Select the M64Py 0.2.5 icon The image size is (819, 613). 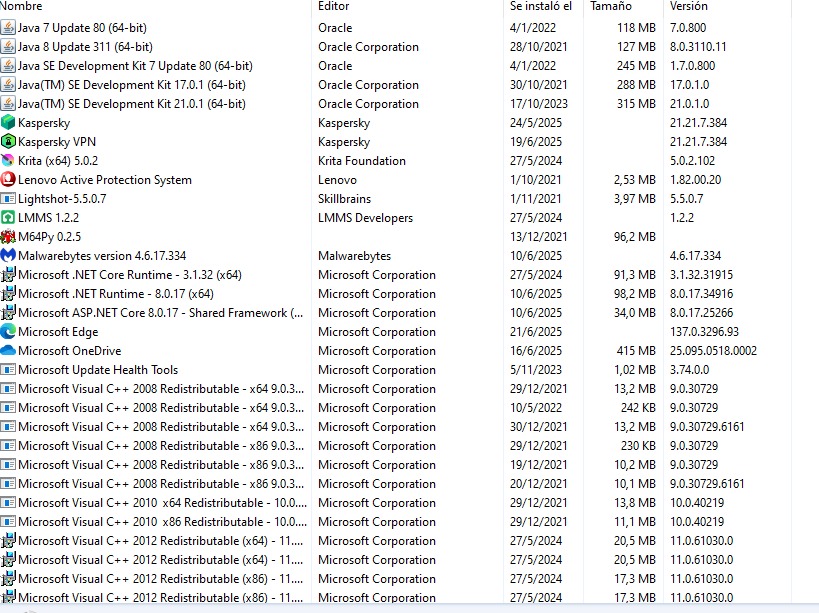click(8, 237)
